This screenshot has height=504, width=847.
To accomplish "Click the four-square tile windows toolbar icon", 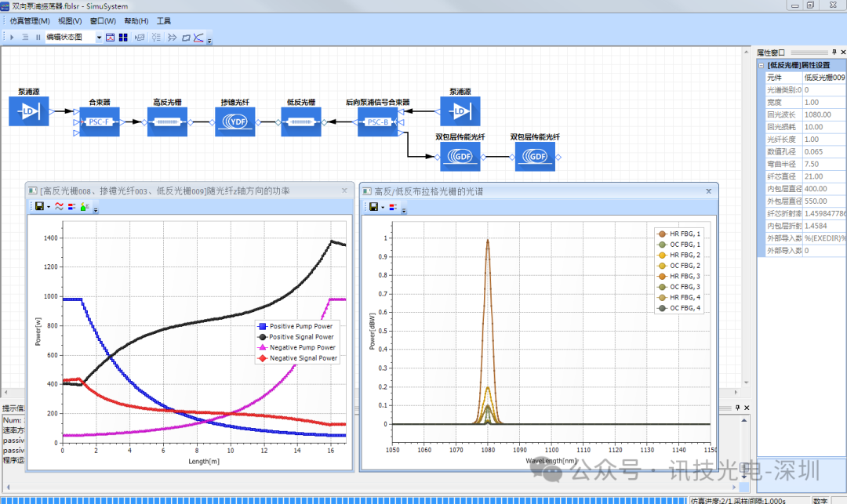I will click(123, 38).
